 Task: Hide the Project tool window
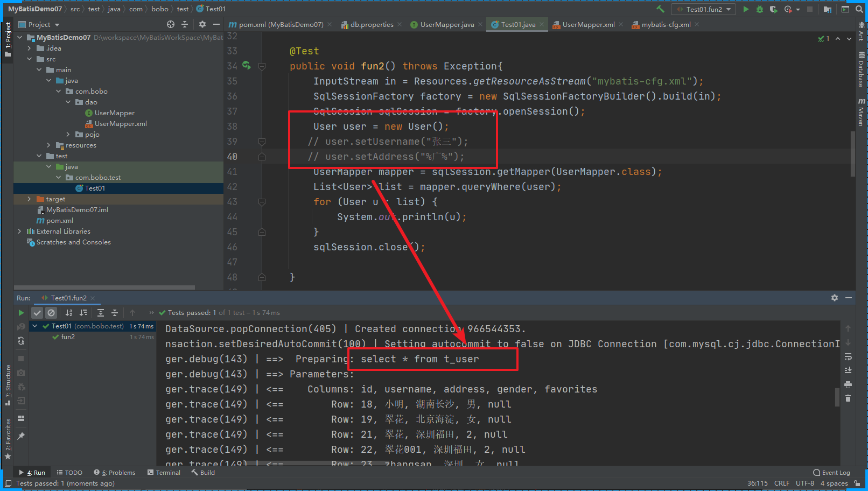[x=216, y=24]
